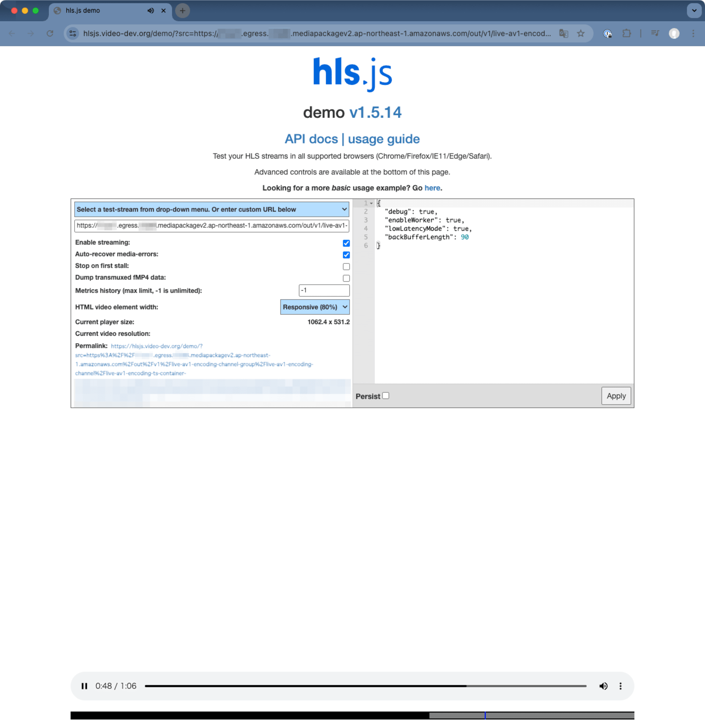This screenshot has height=728, width=705.
Task: Open the Permalink URL
Action: [194, 360]
